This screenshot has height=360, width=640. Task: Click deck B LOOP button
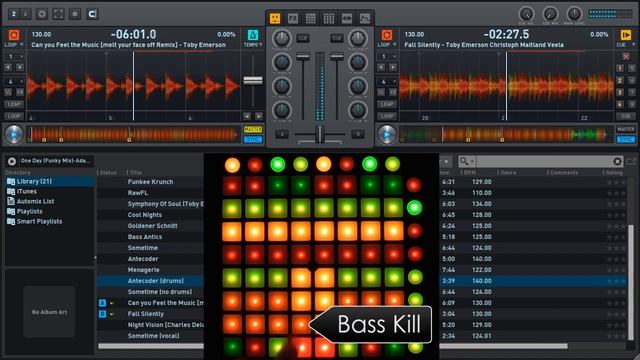click(x=387, y=116)
